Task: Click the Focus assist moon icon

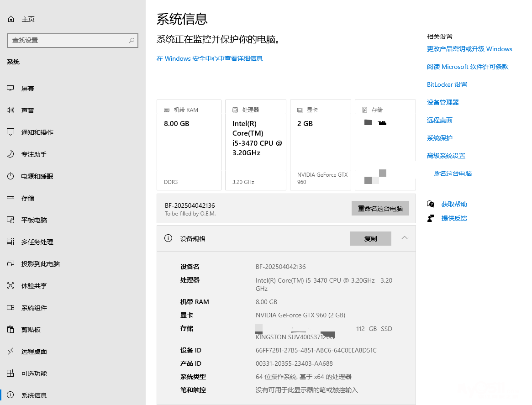Action: pyautogui.click(x=11, y=154)
